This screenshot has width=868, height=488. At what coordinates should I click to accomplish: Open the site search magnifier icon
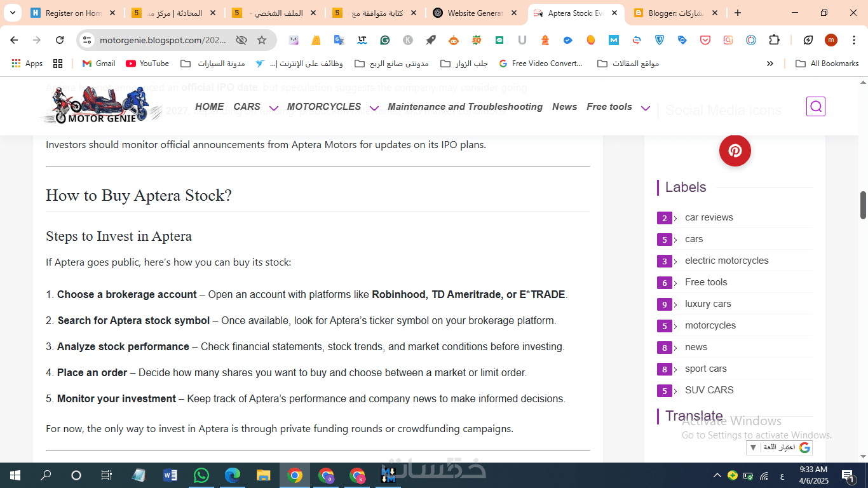tap(816, 107)
